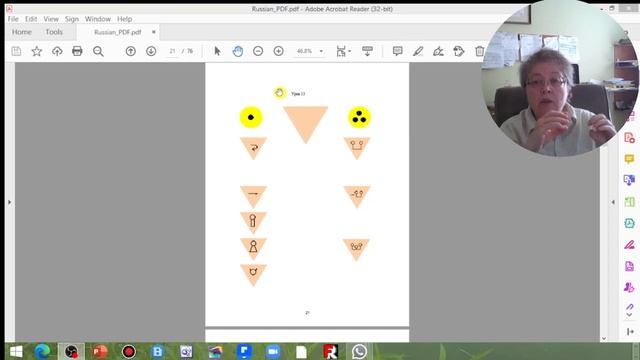Go to next page with the down arrow
The image size is (640, 360).
(x=151, y=51)
